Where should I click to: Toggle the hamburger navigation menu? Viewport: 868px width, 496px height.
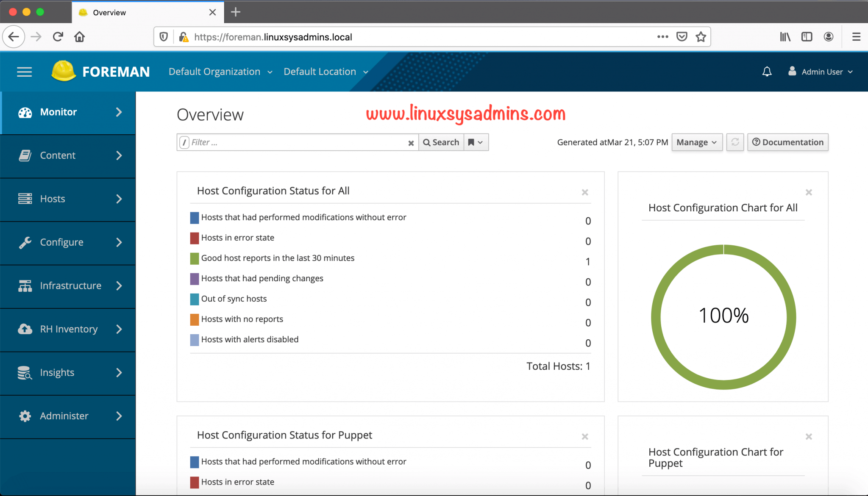click(x=24, y=72)
